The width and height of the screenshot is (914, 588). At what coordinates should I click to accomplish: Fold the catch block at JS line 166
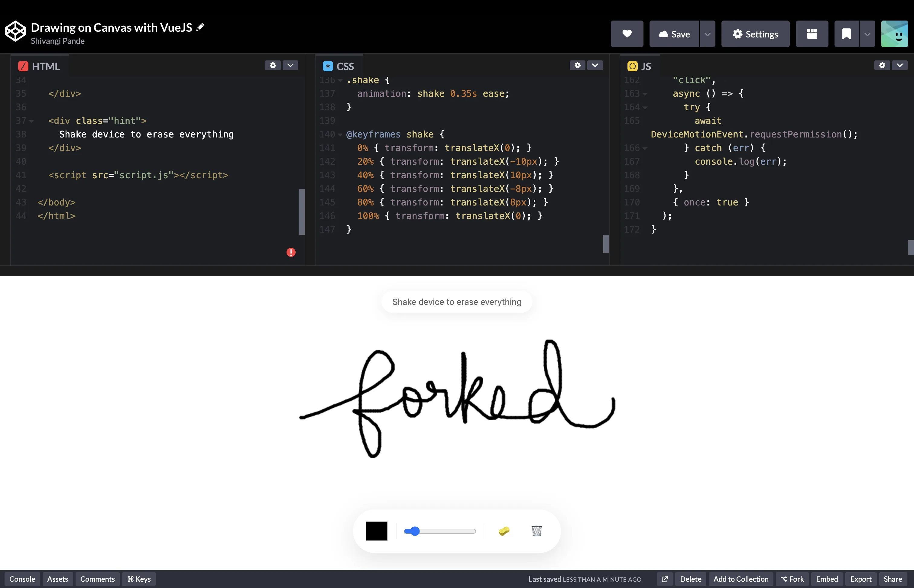point(645,149)
